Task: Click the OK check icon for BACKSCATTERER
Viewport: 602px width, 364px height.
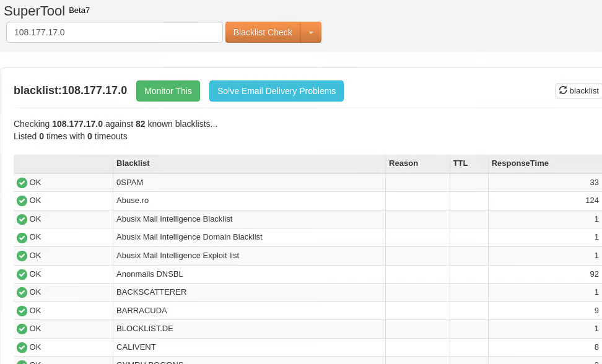Action: 22,293
